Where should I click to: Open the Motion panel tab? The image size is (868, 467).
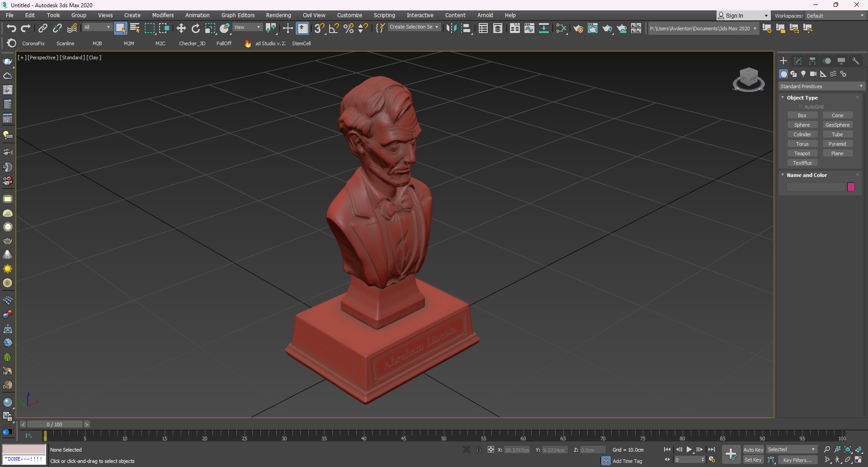pyautogui.click(x=827, y=61)
